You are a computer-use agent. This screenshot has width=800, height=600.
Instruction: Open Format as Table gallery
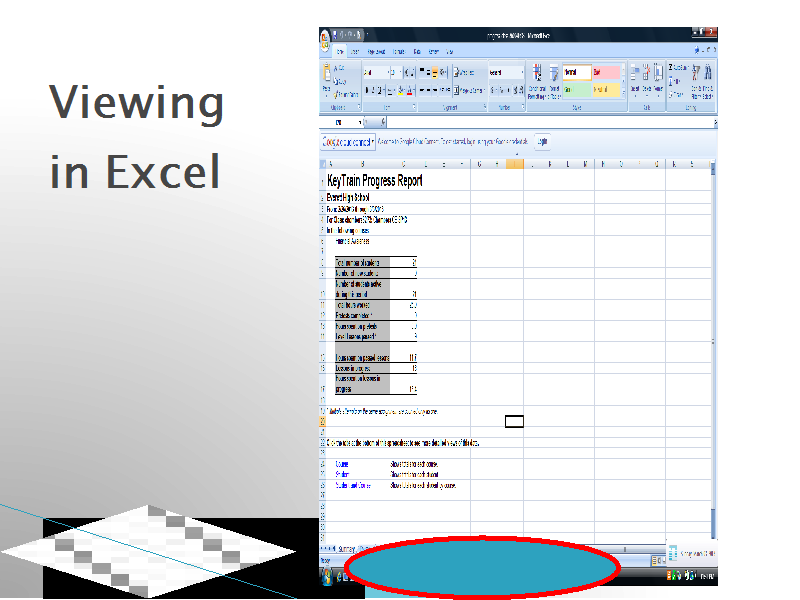(x=554, y=81)
